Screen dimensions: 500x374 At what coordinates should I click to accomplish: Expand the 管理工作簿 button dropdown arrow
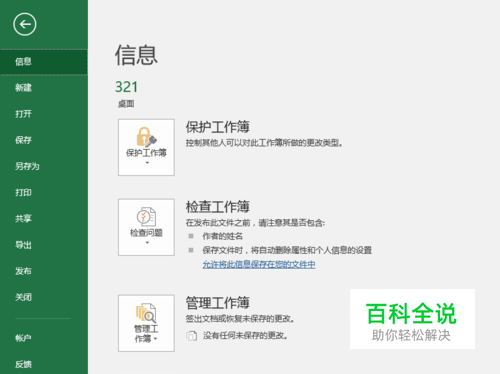pos(156,339)
